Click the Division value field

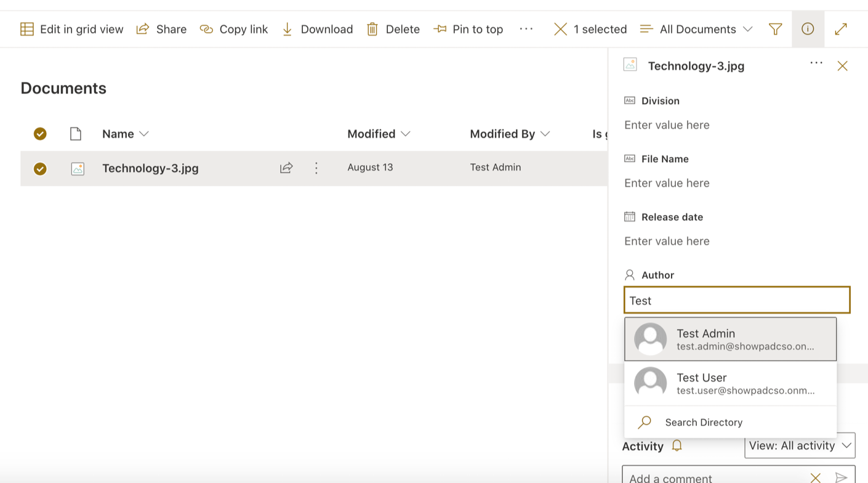(x=737, y=125)
